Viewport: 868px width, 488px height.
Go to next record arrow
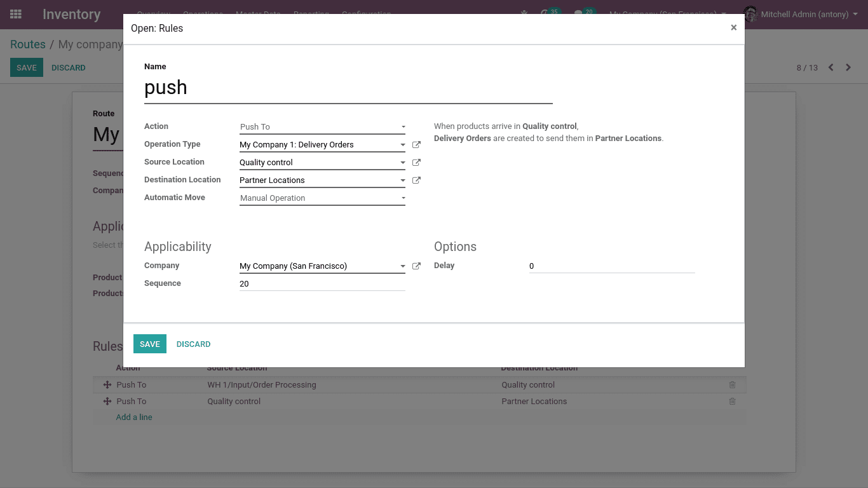(848, 67)
